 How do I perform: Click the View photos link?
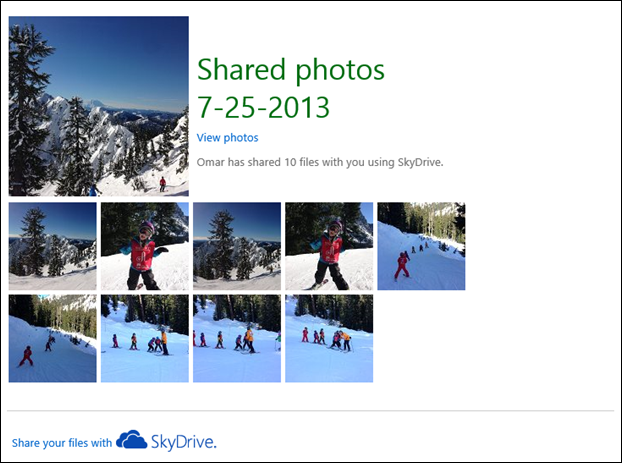[227, 138]
